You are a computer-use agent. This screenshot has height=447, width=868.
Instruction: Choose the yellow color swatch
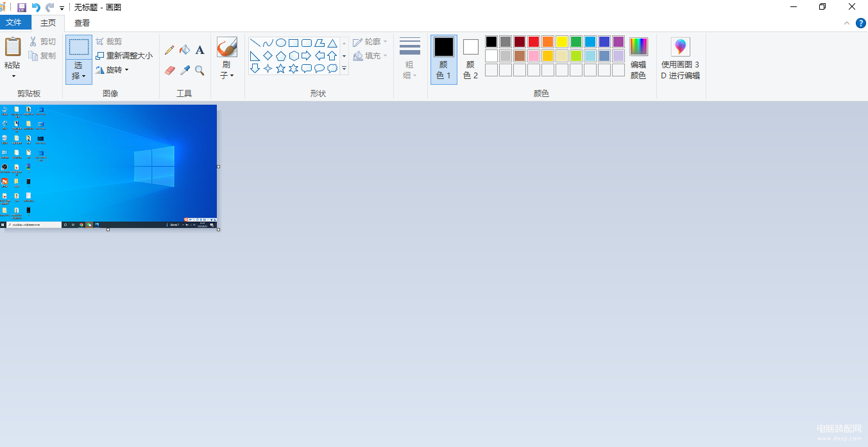562,42
